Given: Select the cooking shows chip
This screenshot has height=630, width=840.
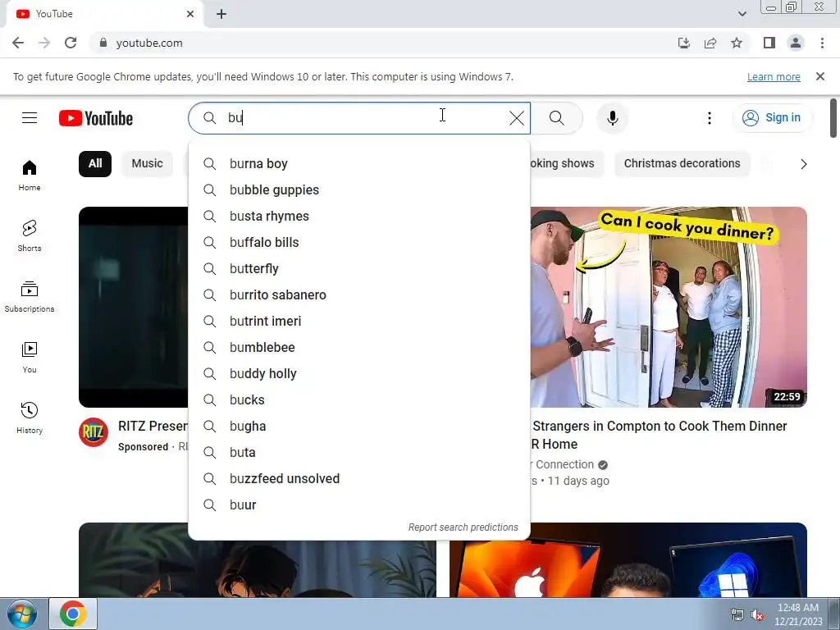Looking at the screenshot, I should click(565, 163).
